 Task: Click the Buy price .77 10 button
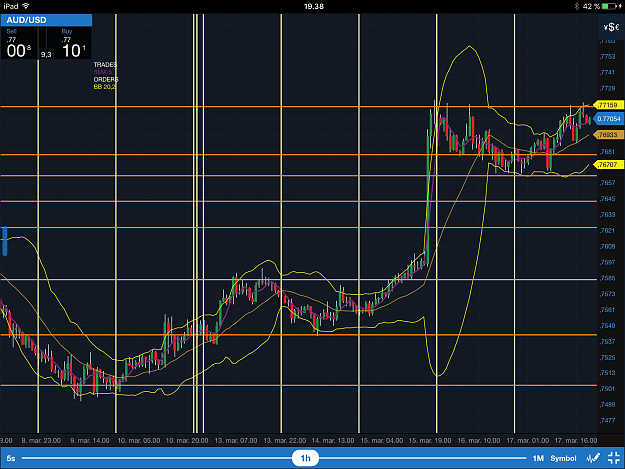73,43
